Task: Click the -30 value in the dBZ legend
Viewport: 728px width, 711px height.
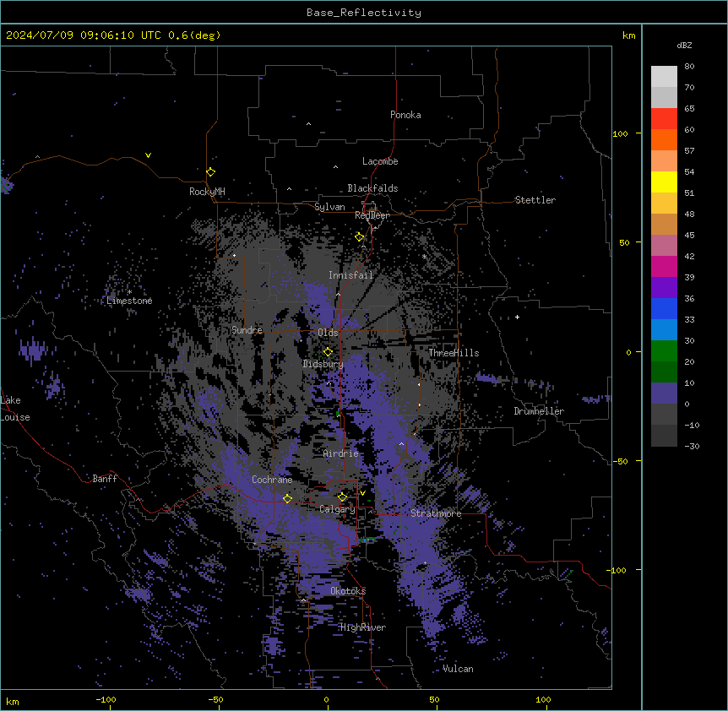Action: click(x=692, y=447)
